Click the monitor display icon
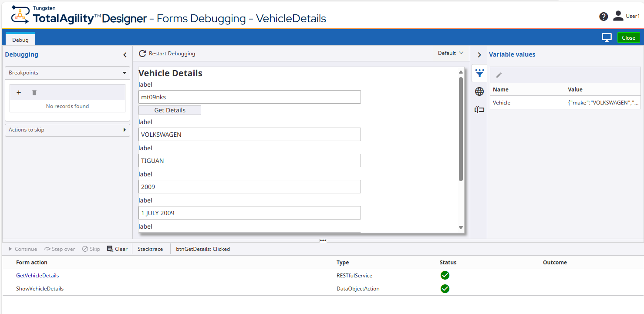 (x=607, y=37)
